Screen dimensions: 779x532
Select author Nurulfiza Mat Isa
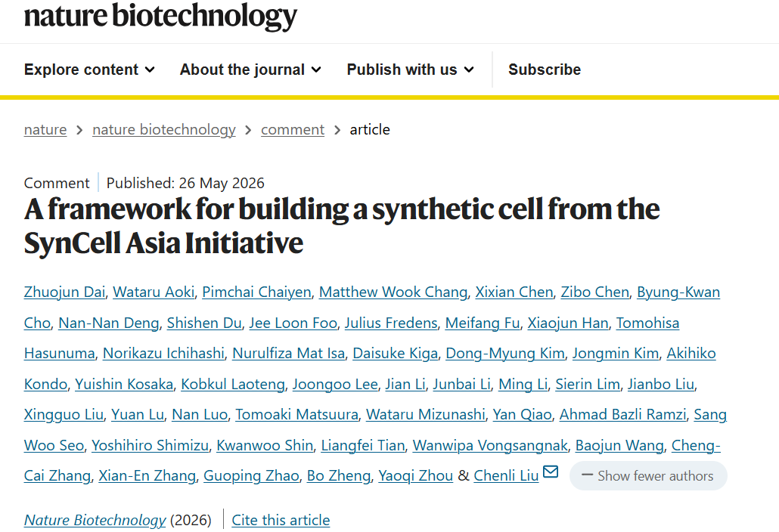[x=289, y=354]
